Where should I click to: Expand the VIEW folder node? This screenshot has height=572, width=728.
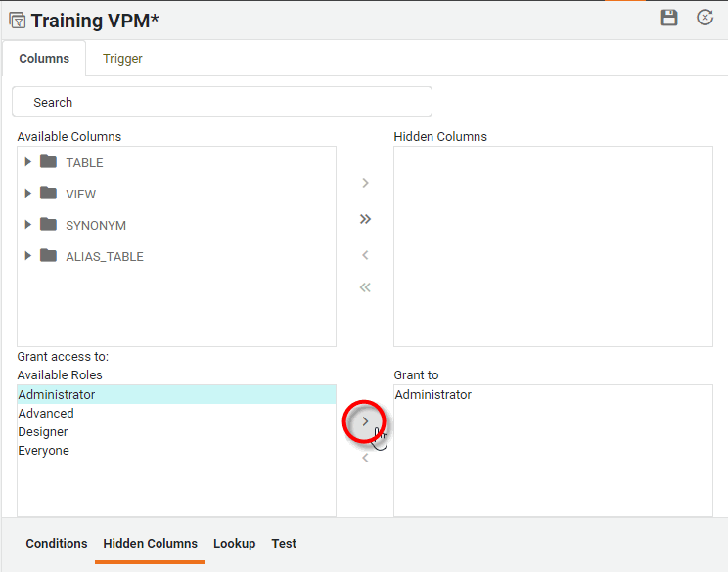click(28, 194)
